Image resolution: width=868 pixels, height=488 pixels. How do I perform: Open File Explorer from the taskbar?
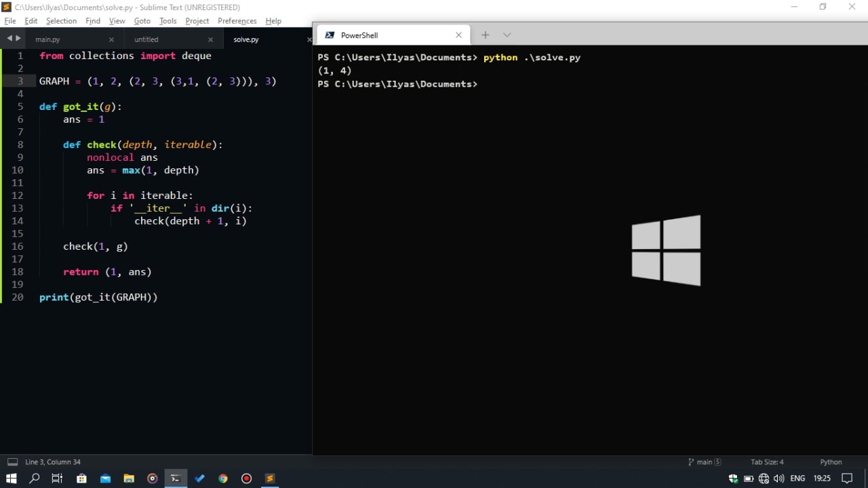click(x=128, y=478)
